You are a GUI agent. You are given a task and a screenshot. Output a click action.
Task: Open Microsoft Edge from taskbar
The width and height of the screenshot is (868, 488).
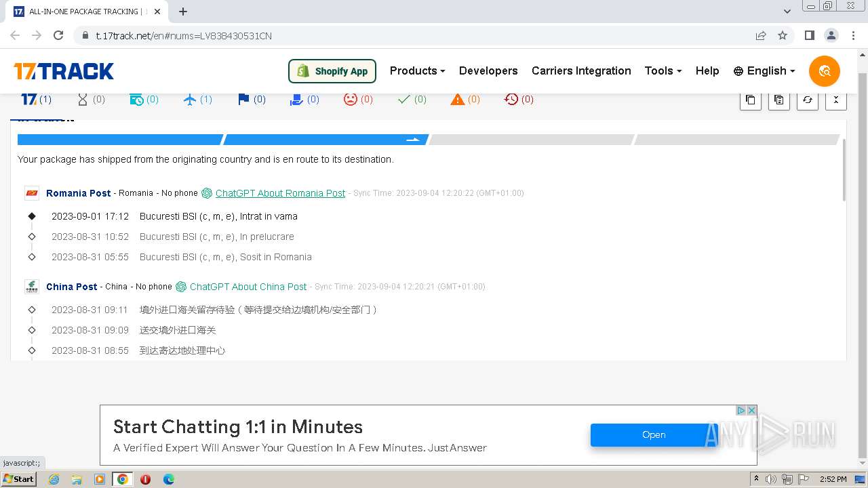coord(168,479)
